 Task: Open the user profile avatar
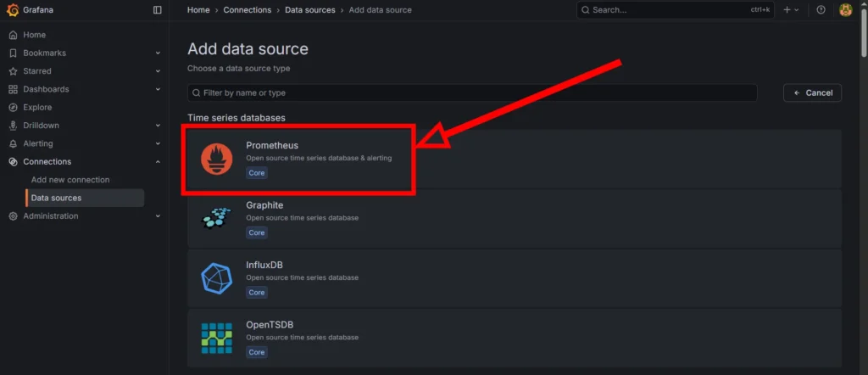click(x=845, y=10)
